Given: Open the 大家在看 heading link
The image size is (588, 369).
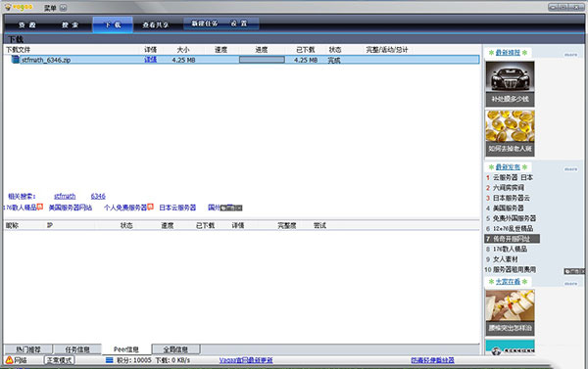Looking at the screenshot, I should point(508,281).
